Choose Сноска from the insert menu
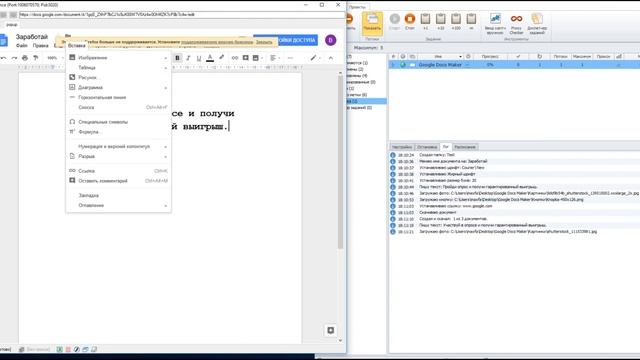Screen dimensions: 640x360 (x=118, y=107)
